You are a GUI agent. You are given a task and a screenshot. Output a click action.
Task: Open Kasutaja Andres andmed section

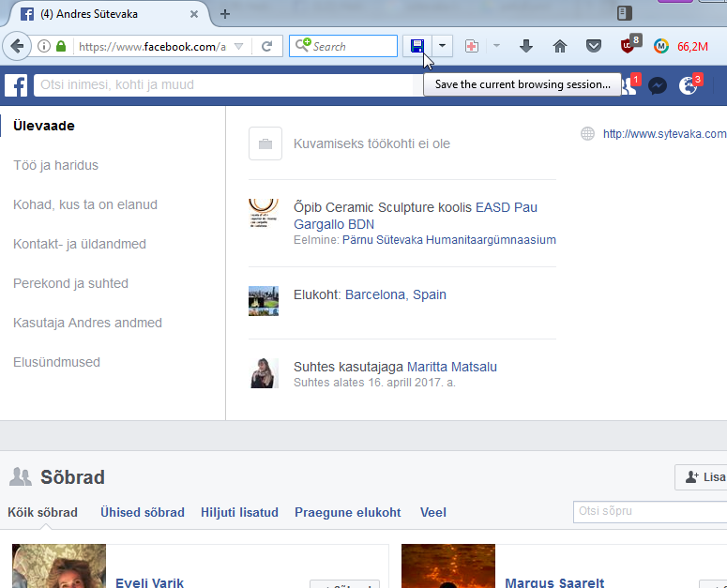click(87, 323)
